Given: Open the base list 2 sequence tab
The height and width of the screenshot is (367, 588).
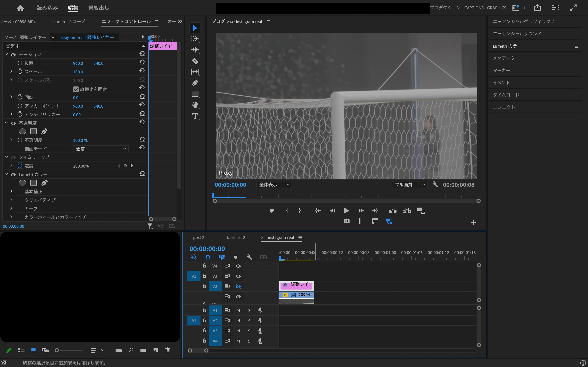Looking at the screenshot, I should tap(236, 237).
